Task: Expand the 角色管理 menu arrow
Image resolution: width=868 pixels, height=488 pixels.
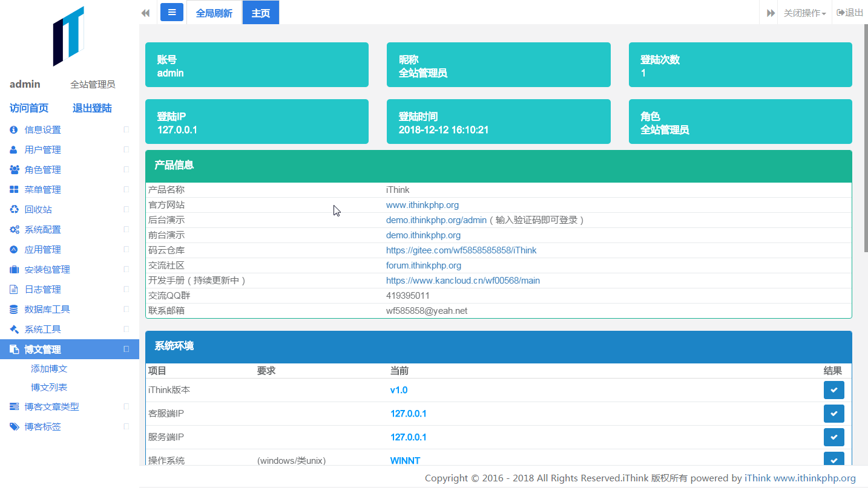Action: point(127,169)
